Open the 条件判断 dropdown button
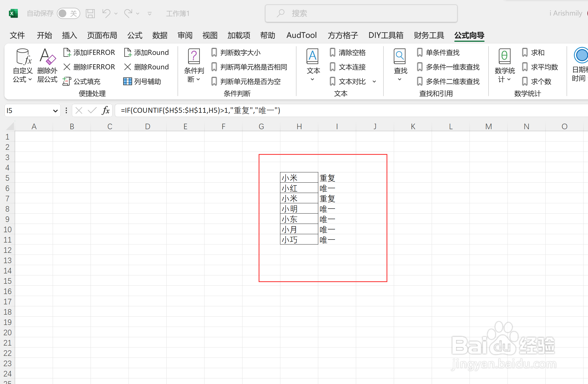This screenshot has width=588, height=384. point(194,66)
